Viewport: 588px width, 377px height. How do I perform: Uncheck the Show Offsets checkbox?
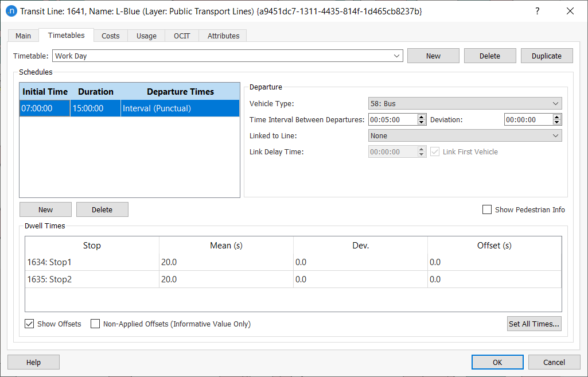(29, 324)
